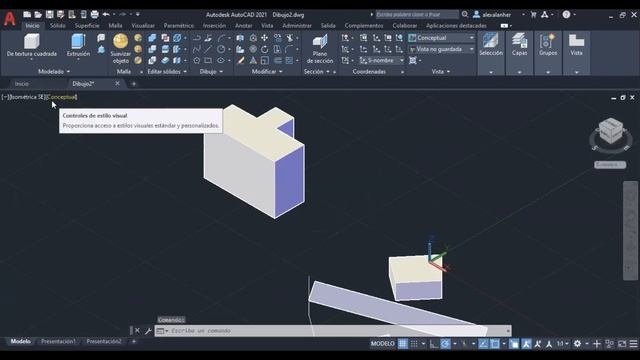
Task: Toggle clean screen icon in status bar
Action: click(622, 344)
